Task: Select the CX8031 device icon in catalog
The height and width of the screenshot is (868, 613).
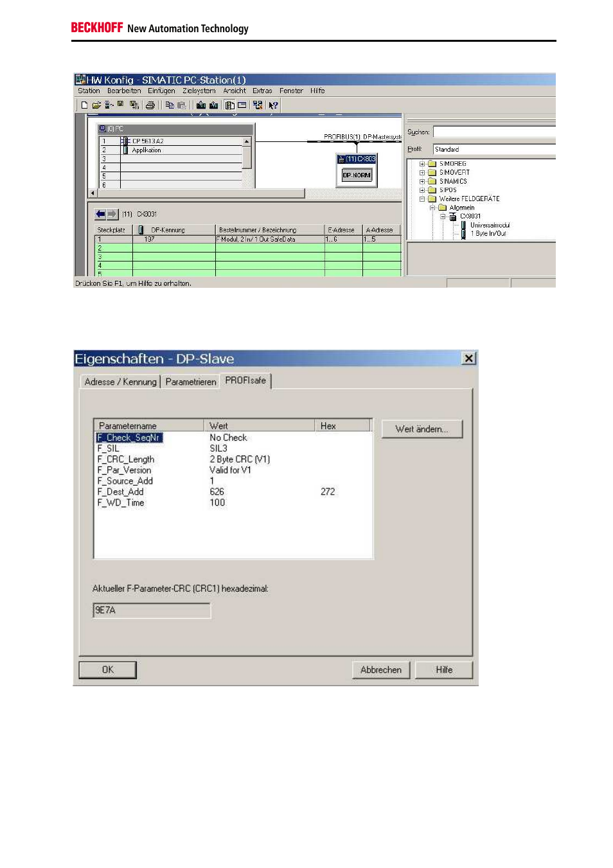Action: click(x=452, y=217)
